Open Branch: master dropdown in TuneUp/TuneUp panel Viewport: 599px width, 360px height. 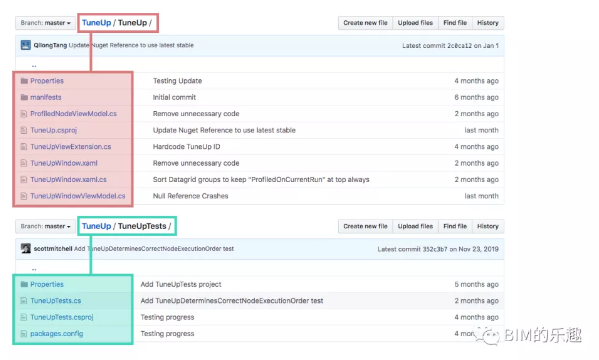[45, 23]
